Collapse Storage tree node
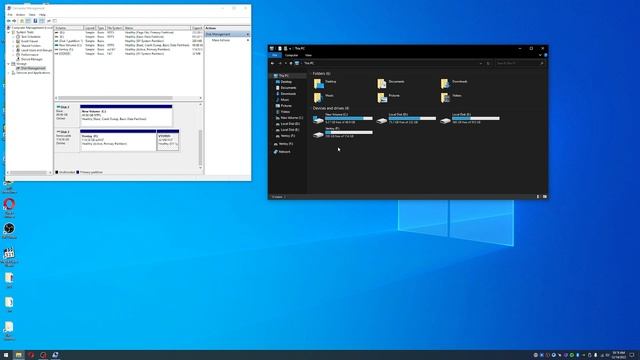 coord(9,64)
